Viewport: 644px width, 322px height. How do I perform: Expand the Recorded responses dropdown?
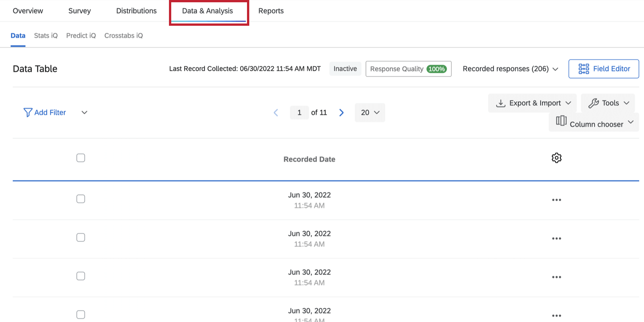tap(510, 69)
